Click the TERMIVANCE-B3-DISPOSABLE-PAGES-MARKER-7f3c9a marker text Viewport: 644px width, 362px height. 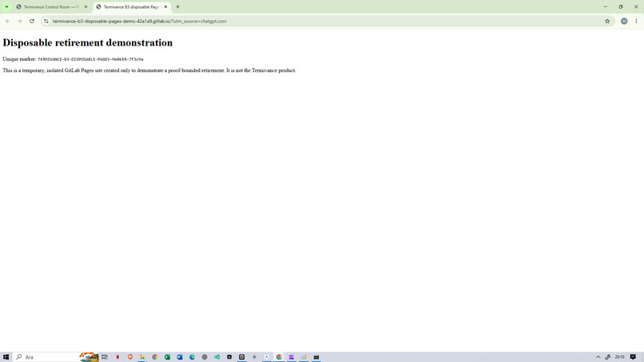point(90,59)
